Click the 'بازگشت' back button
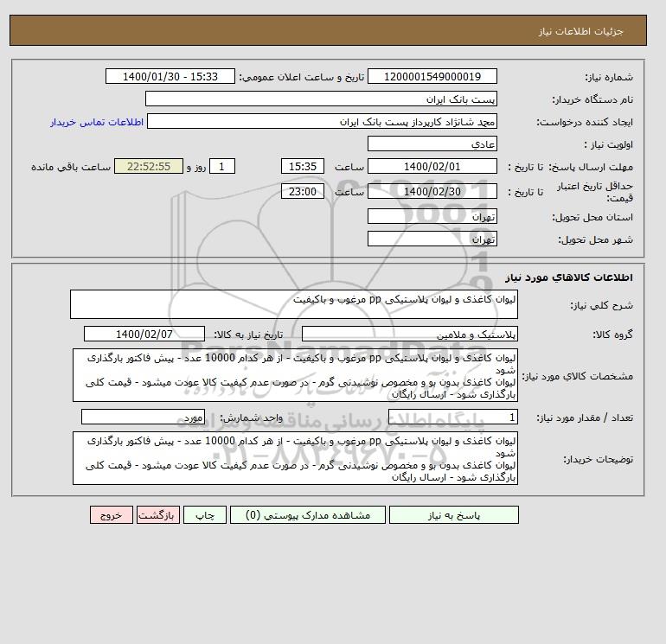 point(158,514)
